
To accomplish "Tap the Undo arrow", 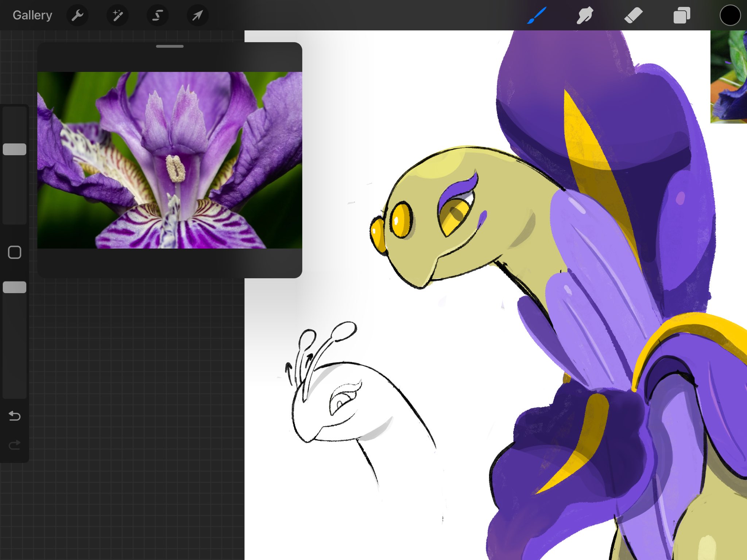I will tap(15, 416).
